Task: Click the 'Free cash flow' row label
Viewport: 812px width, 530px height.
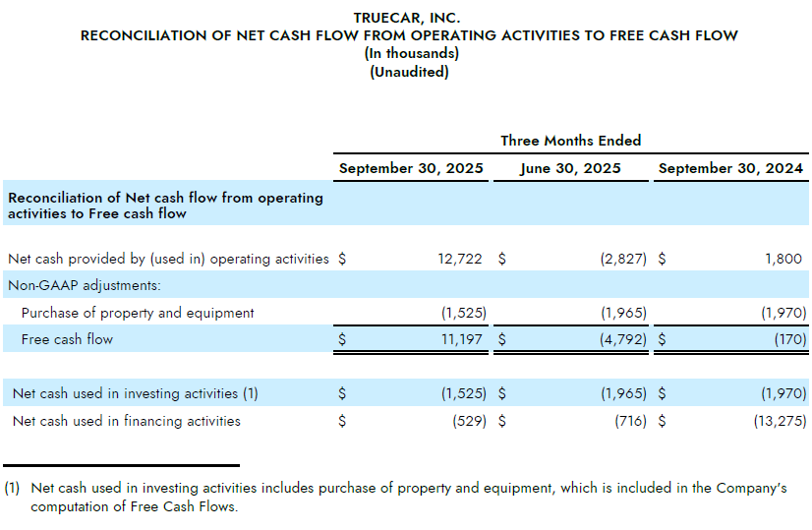Action: [67, 339]
